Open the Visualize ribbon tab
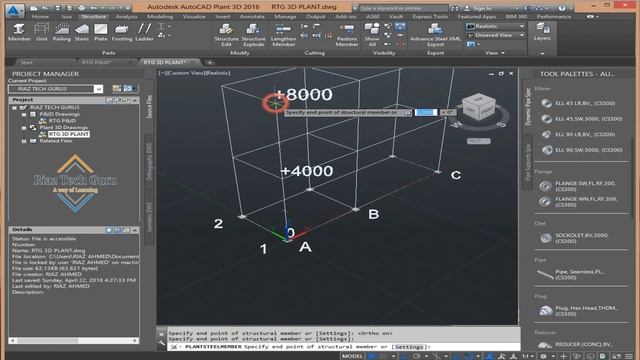 (x=194, y=17)
